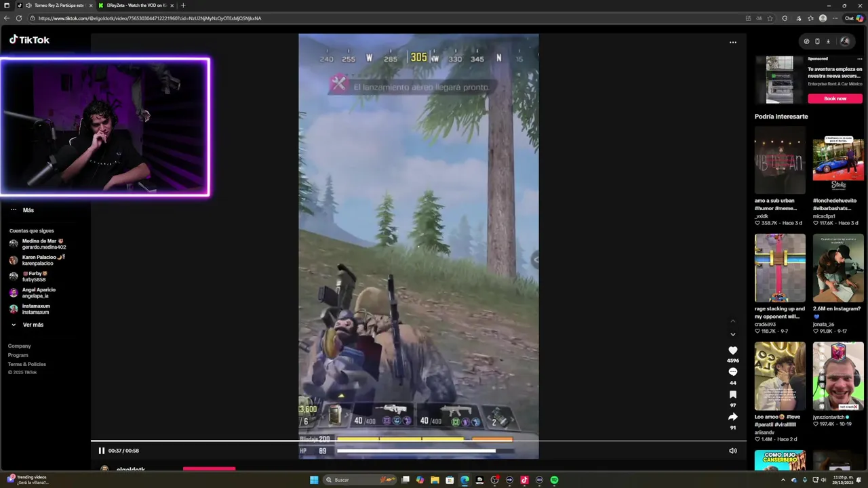Open the Company footer link
Image resolution: width=868 pixels, height=488 pixels.
tap(19, 346)
